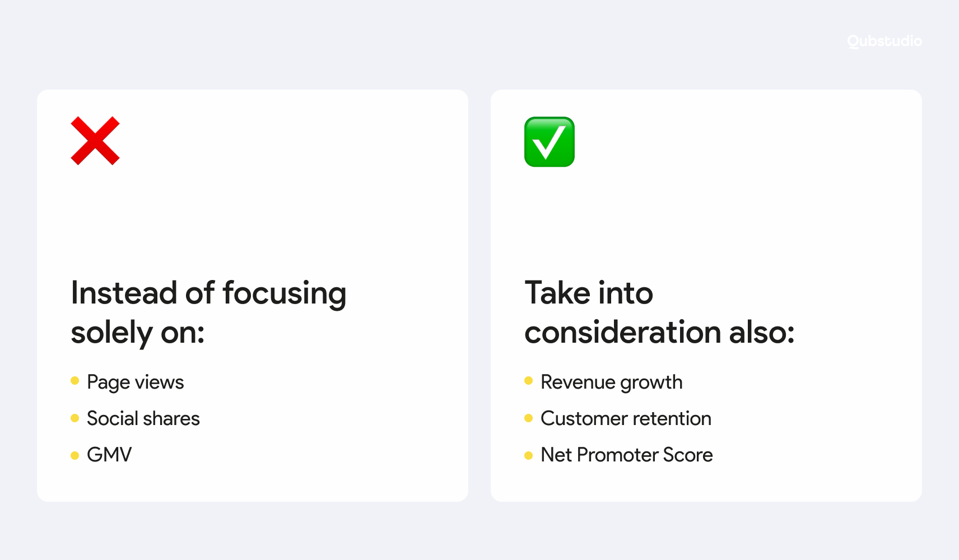
Task: Select the GMV list item
Action: tap(109, 455)
